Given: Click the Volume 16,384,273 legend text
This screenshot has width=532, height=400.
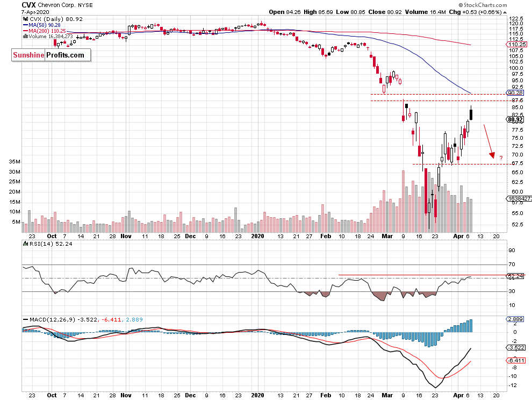Looking at the screenshot, I should coord(51,37).
